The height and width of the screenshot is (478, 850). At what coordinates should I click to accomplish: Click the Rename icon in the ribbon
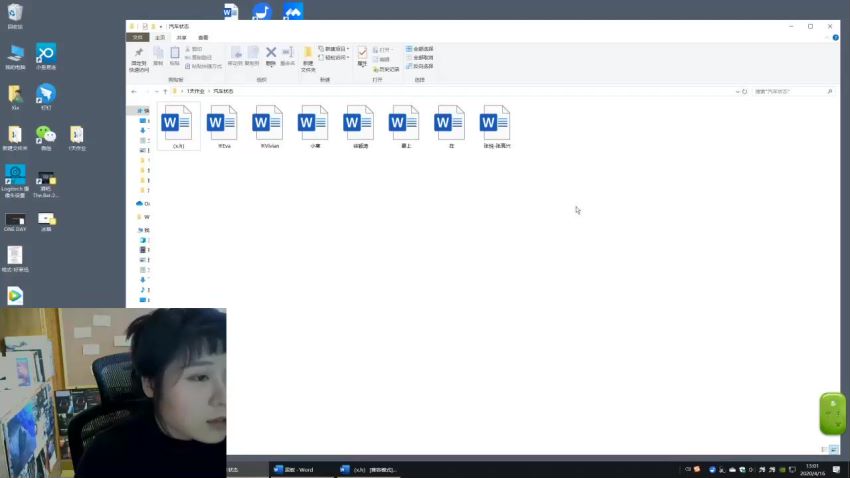(x=288, y=55)
